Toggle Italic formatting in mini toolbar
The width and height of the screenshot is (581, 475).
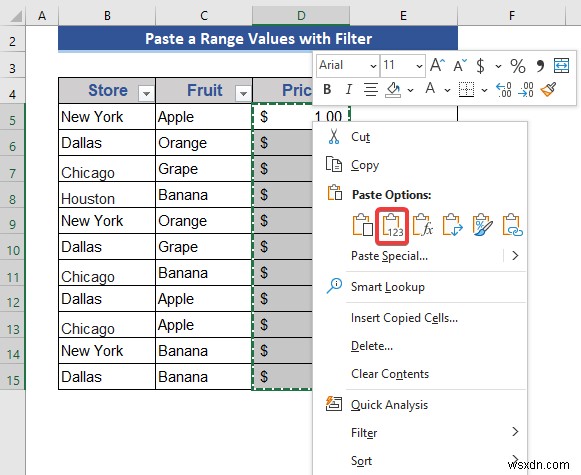point(348,89)
